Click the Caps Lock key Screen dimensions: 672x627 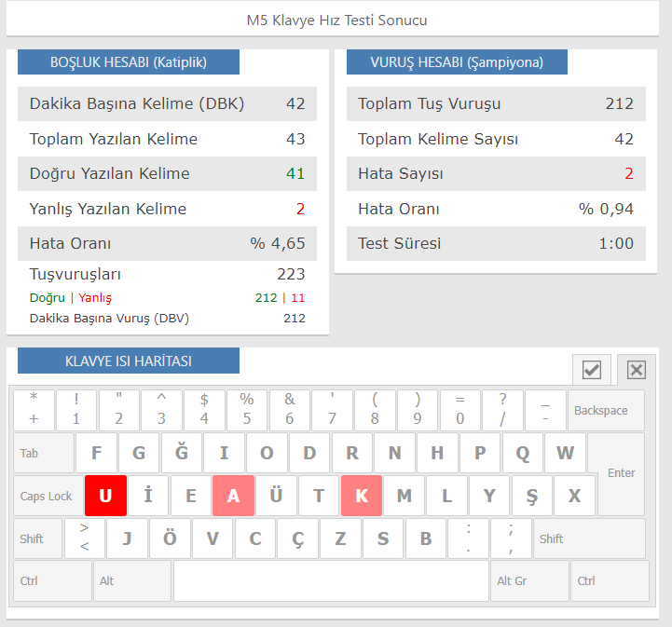[x=48, y=496]
